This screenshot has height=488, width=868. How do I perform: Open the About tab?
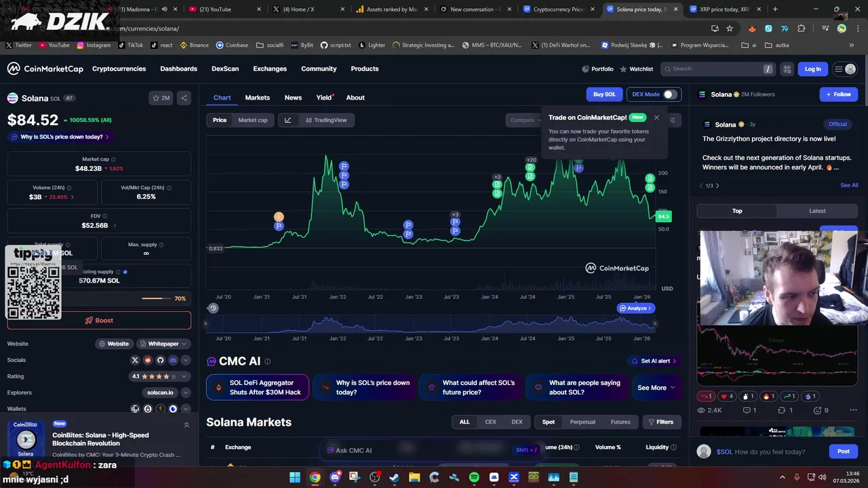point(355,98)
